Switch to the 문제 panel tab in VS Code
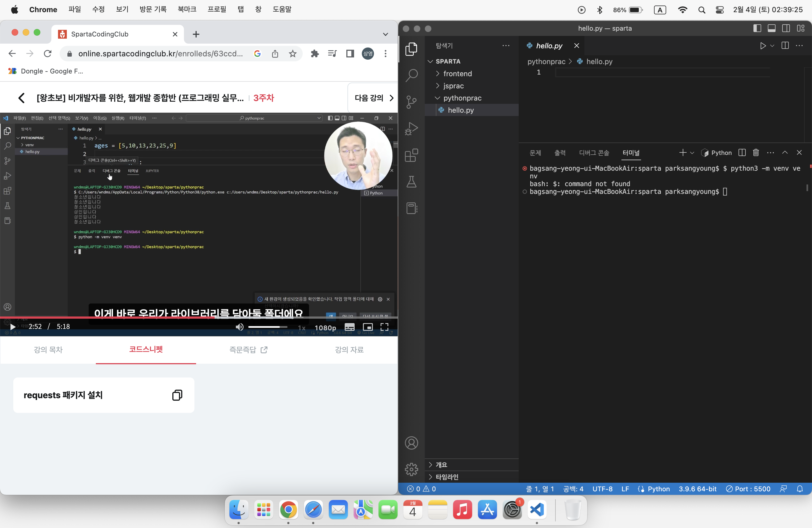 [x=535, y=152]
